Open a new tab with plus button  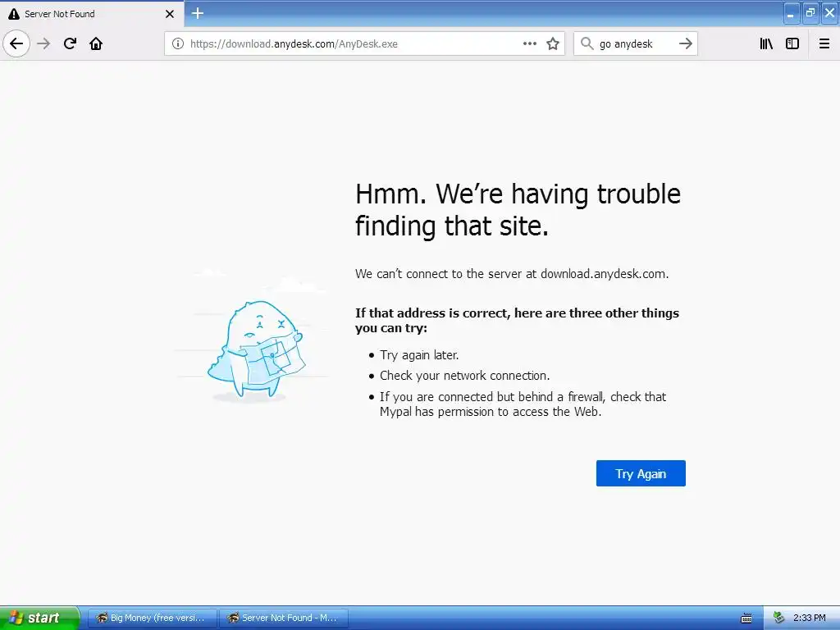tap(198, 13)
